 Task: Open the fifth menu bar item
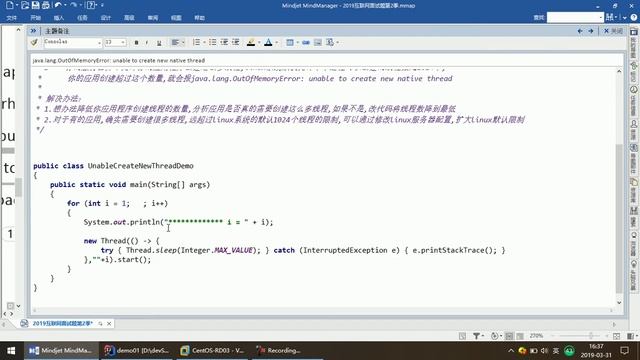106,18
